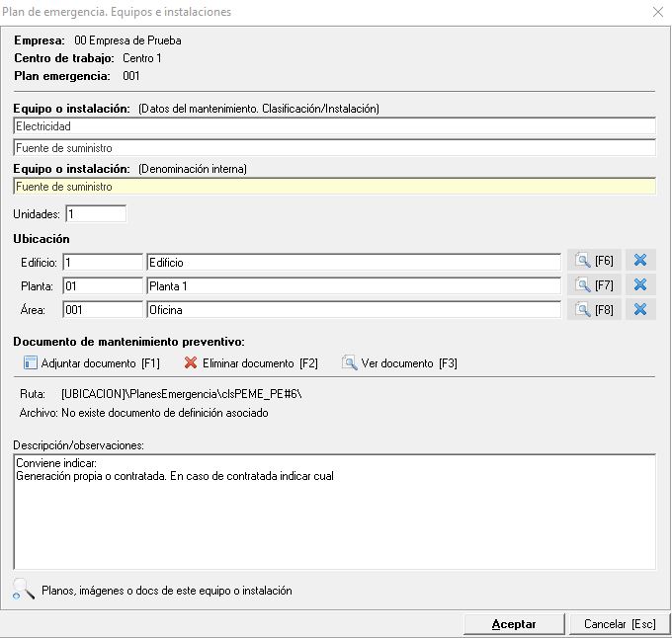The image size is (672, 638).
Task: Click the Edificio code field
Action: (103, 262)
